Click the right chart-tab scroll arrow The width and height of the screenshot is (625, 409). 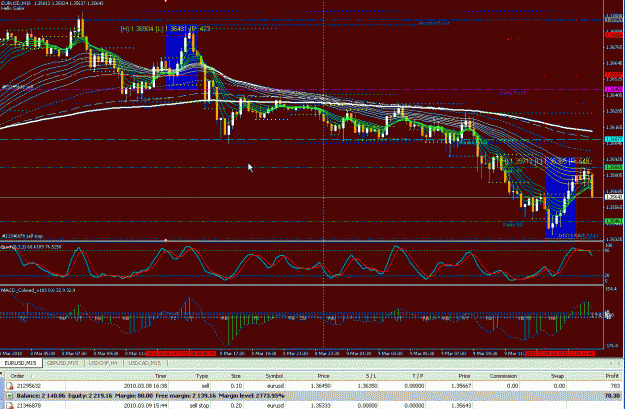coord(621,363)
